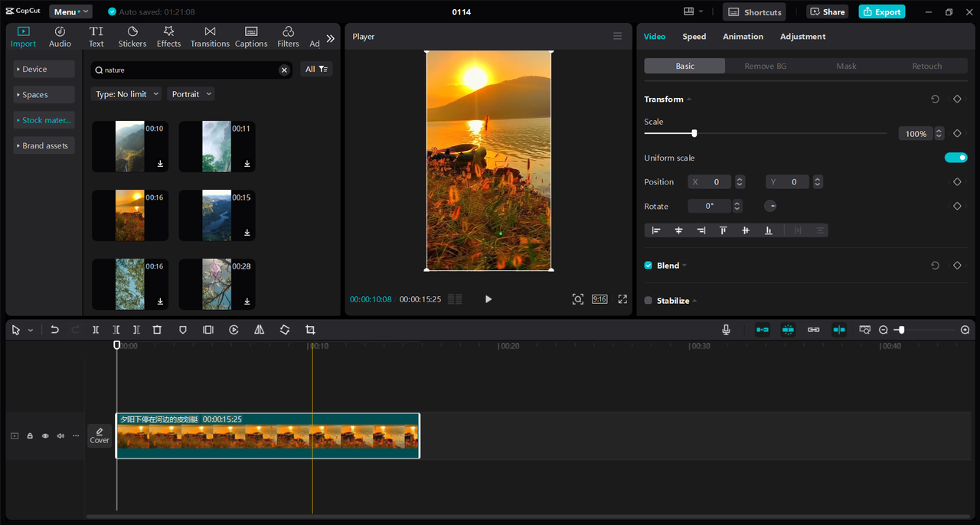Open the Type: No limit dropdown

tap(126, 94)
